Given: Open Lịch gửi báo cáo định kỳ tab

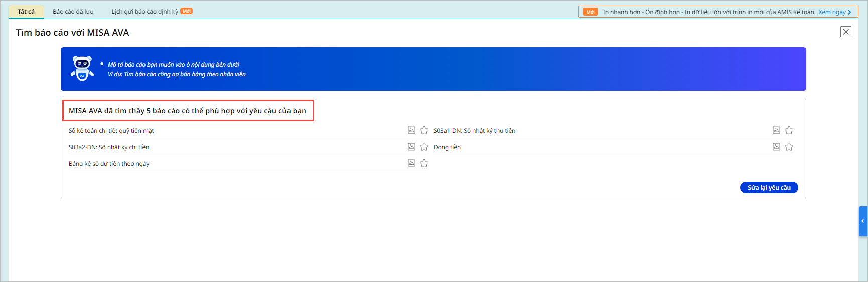Looking at the screenshot, I should click(152, 12).
